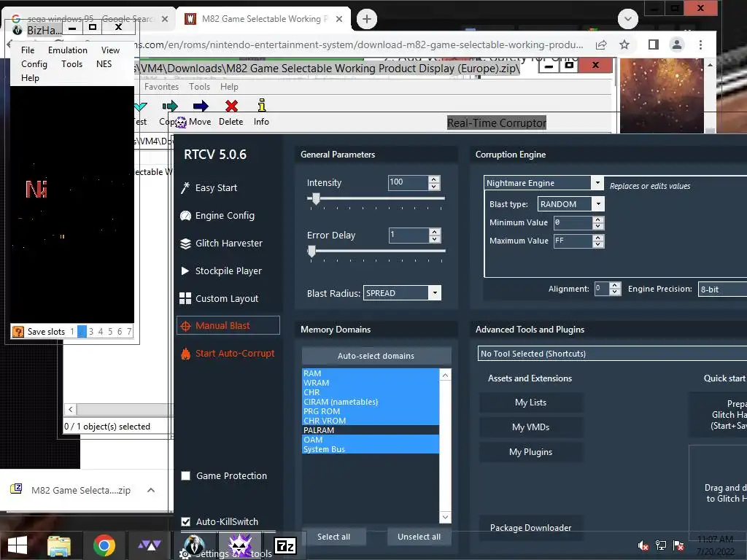Click the 7-Zip Move arrow icon
This screenshot has width=747, height=560.
coord(201,106)
